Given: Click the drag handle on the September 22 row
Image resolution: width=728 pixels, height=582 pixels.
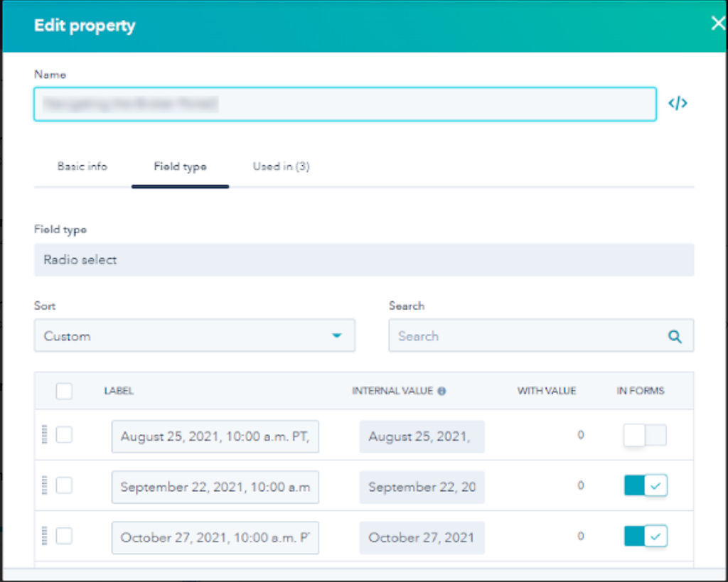Looking at the screenshot, I should (44, 486).
